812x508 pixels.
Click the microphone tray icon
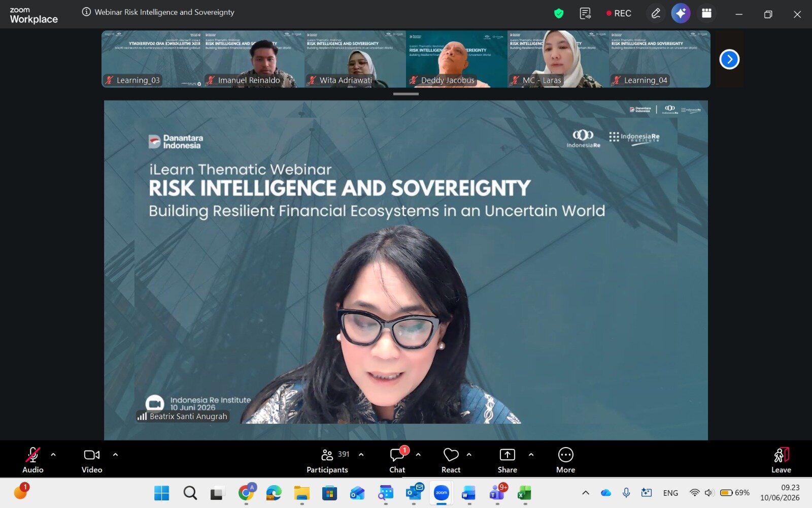click(627, 493)
